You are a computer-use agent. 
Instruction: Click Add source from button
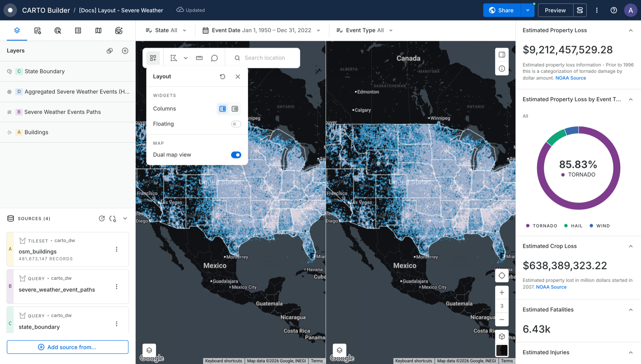68,347
